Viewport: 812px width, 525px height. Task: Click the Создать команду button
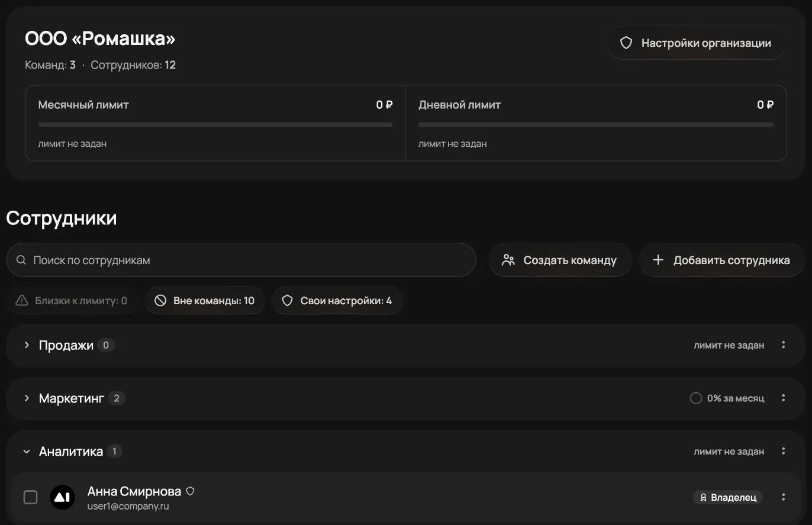click(x=560, y=260)
